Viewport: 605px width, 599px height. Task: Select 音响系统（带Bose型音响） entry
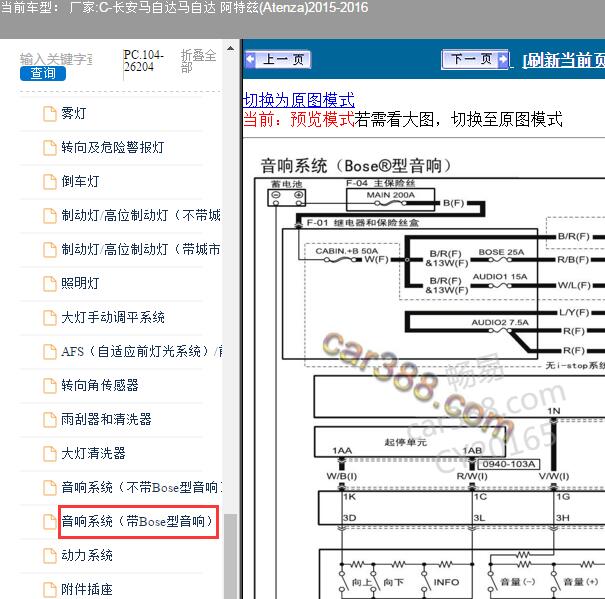tap(139, 522)
